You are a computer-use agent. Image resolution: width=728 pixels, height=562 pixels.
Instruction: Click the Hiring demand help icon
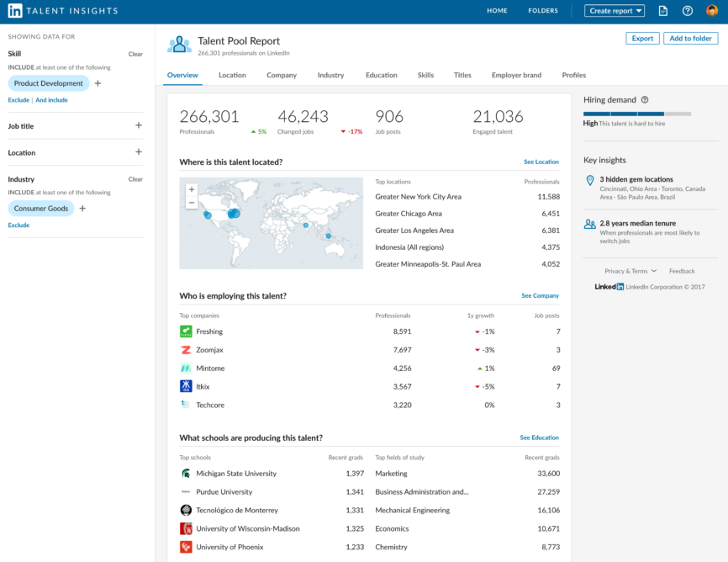point(645,99)
